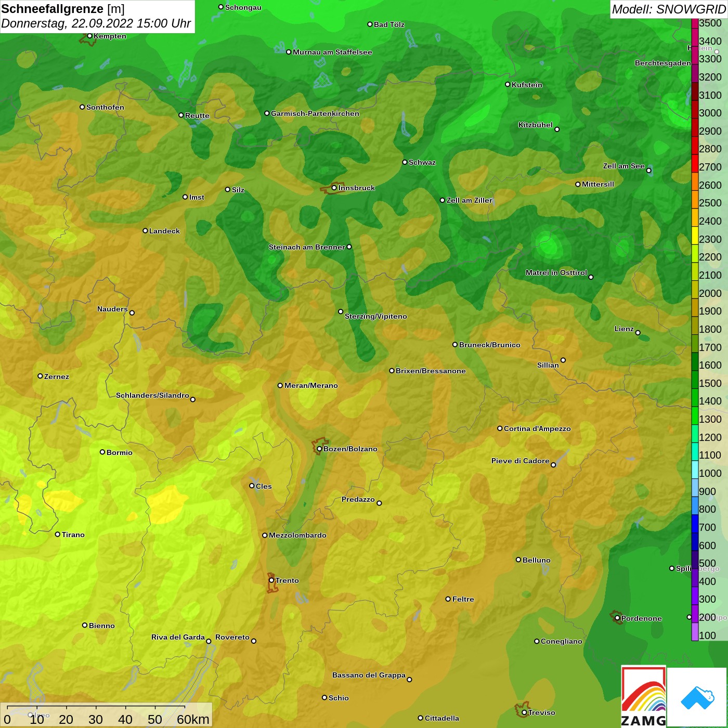
Task: Click the orange 2500 legend swatch
Action: point(695,199)
